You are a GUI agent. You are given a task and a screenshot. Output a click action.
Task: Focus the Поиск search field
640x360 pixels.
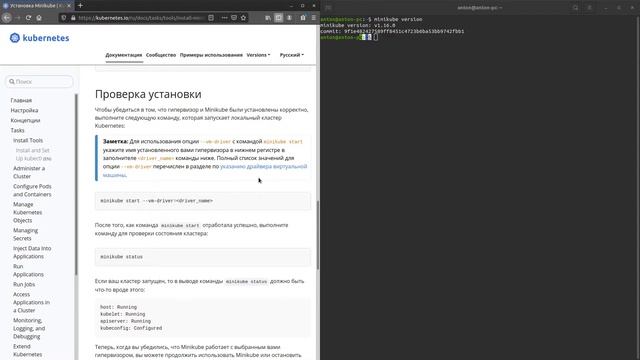(39, 82)
